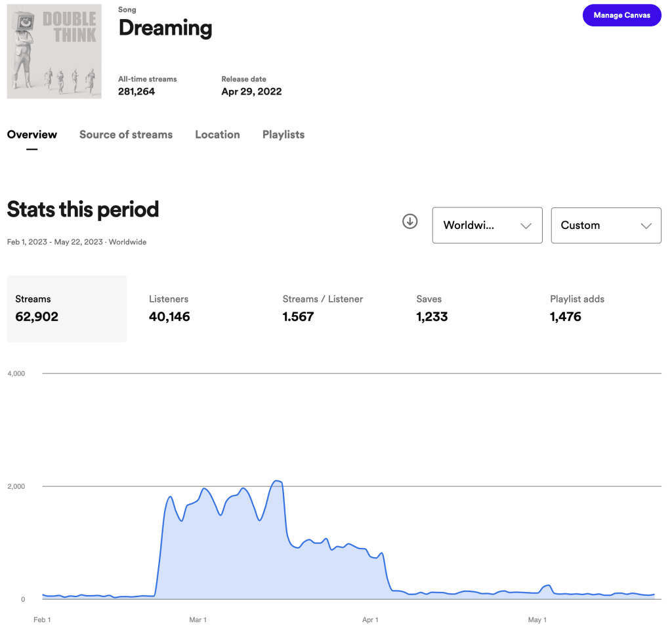View the Saves metric
Screen dimensions: 672x626
coord(432,308)
